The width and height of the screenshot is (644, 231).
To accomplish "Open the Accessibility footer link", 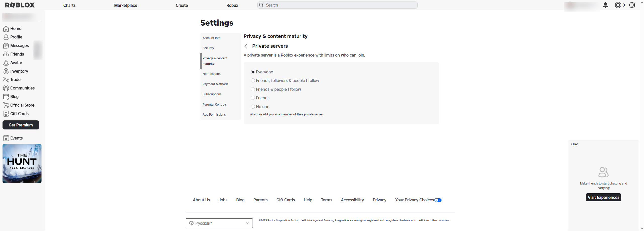I will pos(352,200).
